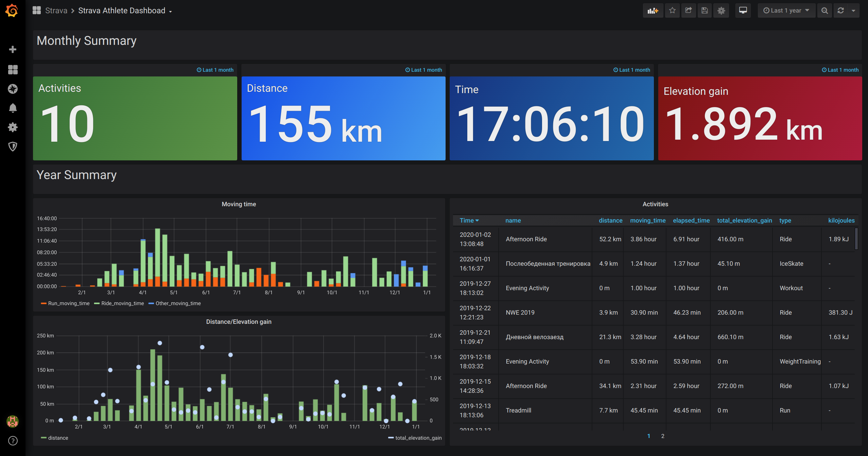Open Configuration from the sidebar gear icon
The image size is (868, 456).
click(13, 127)
